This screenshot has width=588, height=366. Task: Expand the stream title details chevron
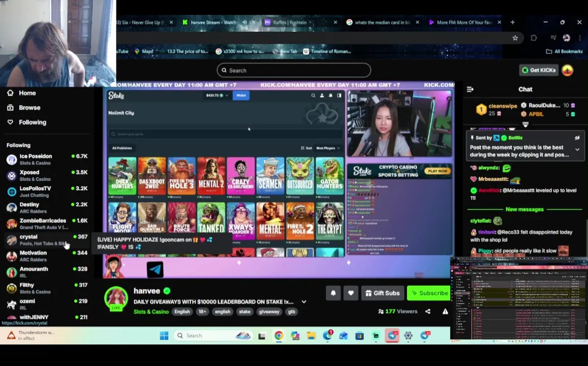304,302
